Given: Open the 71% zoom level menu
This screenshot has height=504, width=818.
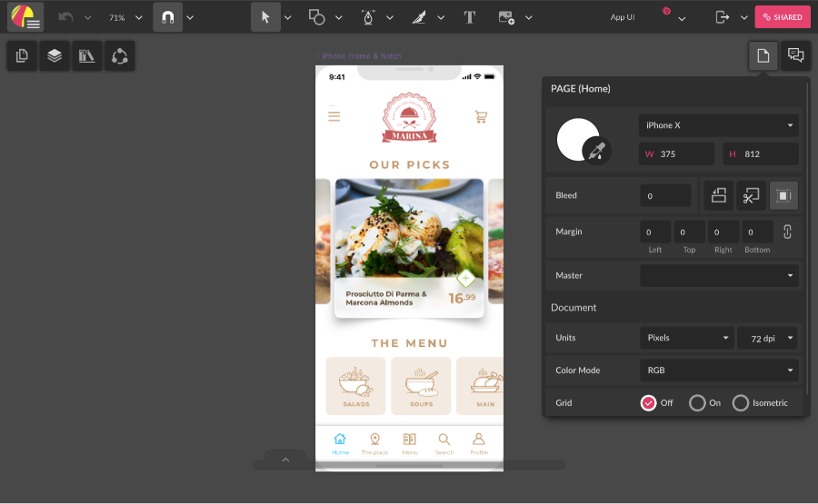Looking at the screenshot, I should (116, 17).
